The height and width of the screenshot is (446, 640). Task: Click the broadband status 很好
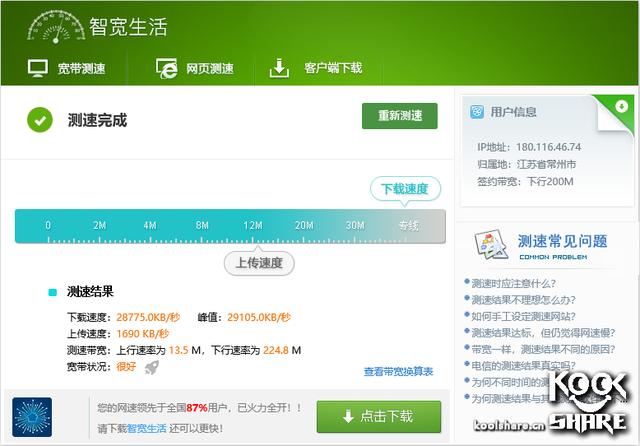tap(126, 366)
